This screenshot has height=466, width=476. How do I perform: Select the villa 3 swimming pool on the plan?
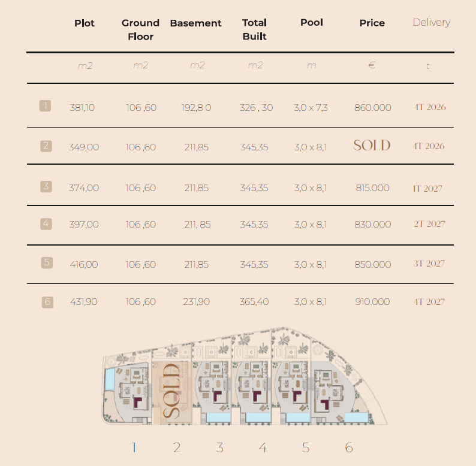click(x=218, y=417)
